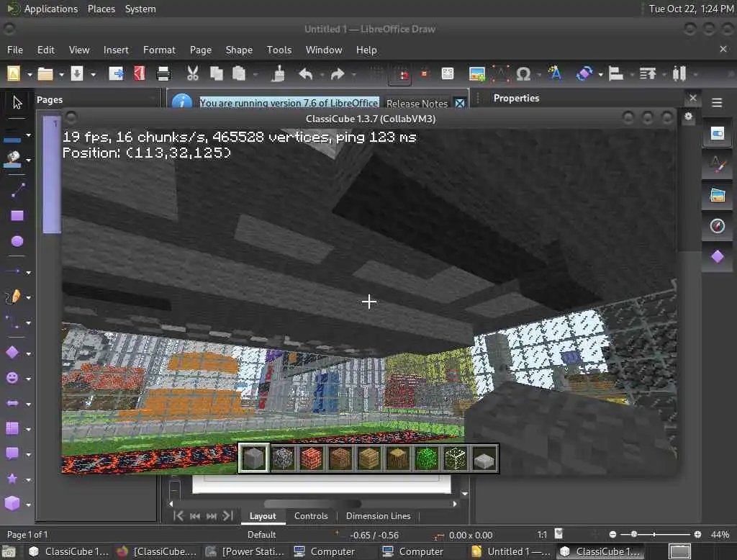Insert special character Omega icon
This screenshot has height=560, width=737.
[x=523, y=74]
